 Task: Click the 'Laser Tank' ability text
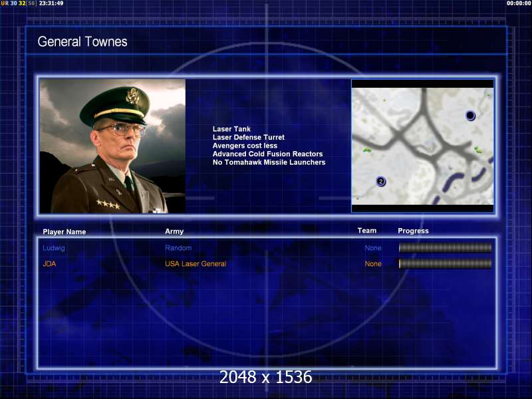231,129
